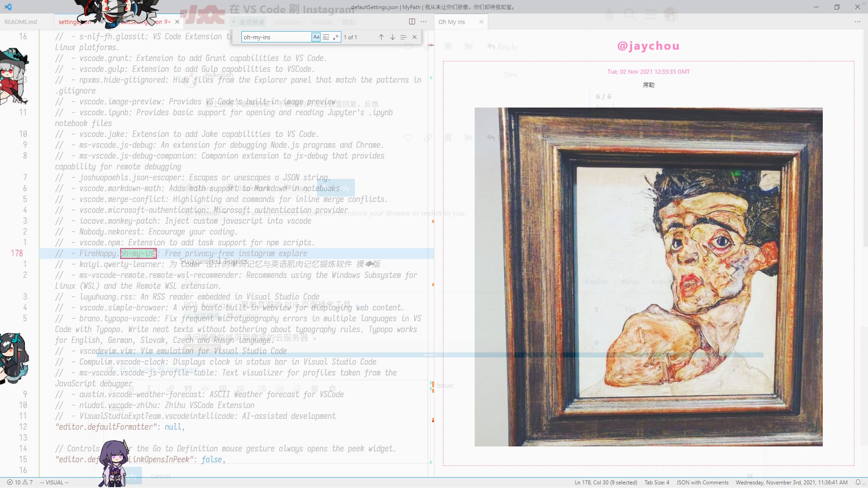Click the framed portrait painting image
The image size is (868, 488).
(x=648, y=277)
